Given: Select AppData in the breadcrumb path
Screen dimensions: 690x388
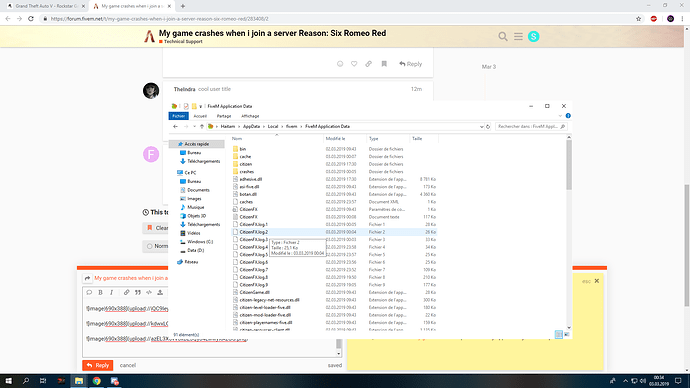Looking at the screenshot, I should pos(251,127).
